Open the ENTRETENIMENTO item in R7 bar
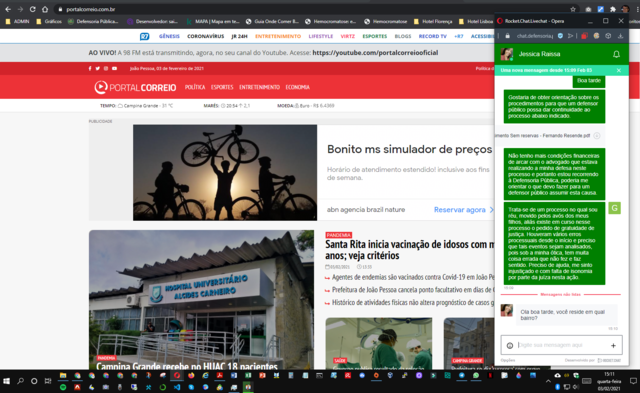Viewport: 640px width, 393px height. point(278,36)
